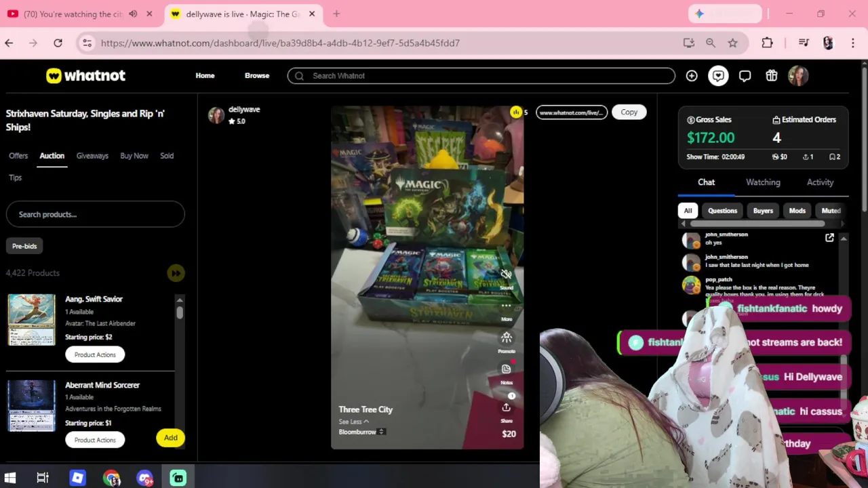Click the product list up arrow
Viewport: 868px width, 488px height.
click(x=180, y=300)
